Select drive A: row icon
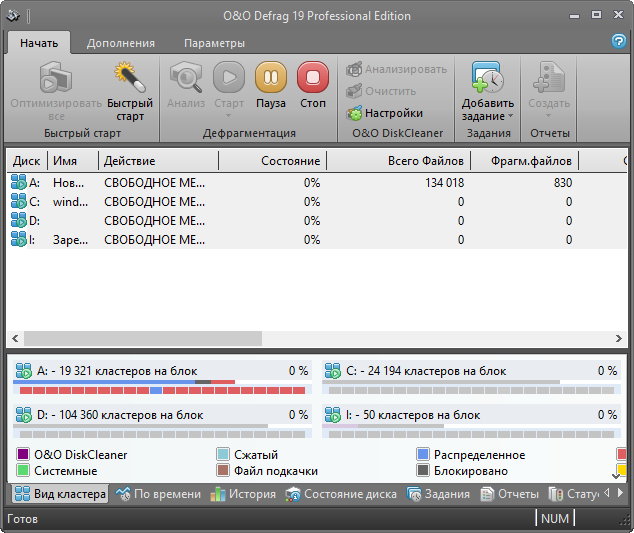The width and height of the screenshot is (634, 533). click(19, 182)
